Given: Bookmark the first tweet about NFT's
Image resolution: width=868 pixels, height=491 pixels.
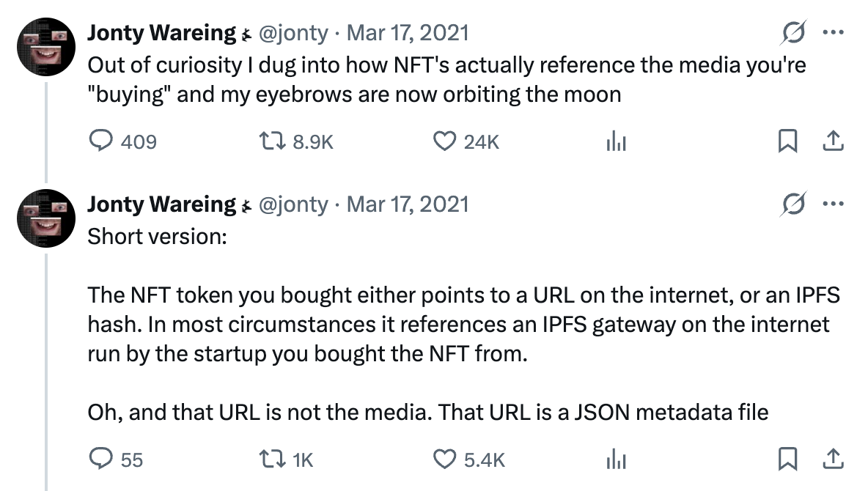Looking at the screenshot, I should click(787, 141).
